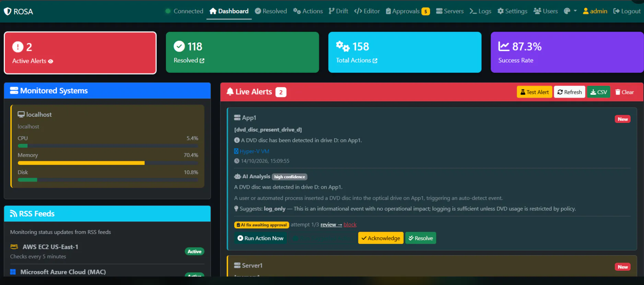Click the robot icon beside AI Analysis
The height and width of the screenshot is (285, 644).
(x=237, y=176)
